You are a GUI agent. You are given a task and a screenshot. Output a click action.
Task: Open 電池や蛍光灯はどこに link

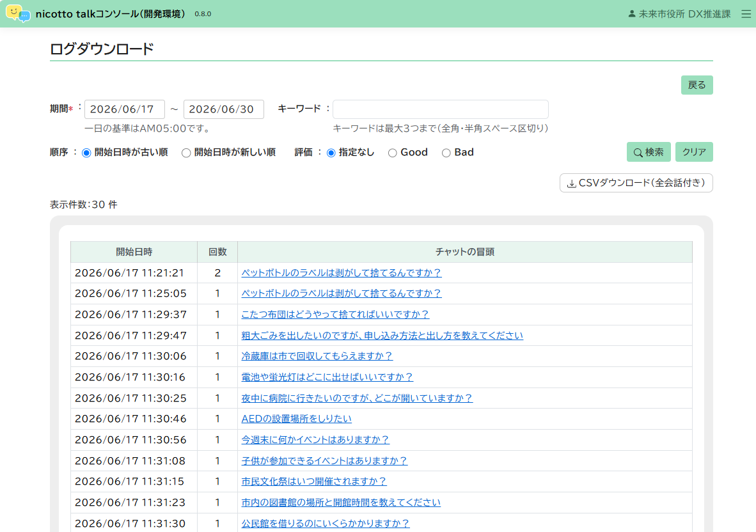[327, 377]
